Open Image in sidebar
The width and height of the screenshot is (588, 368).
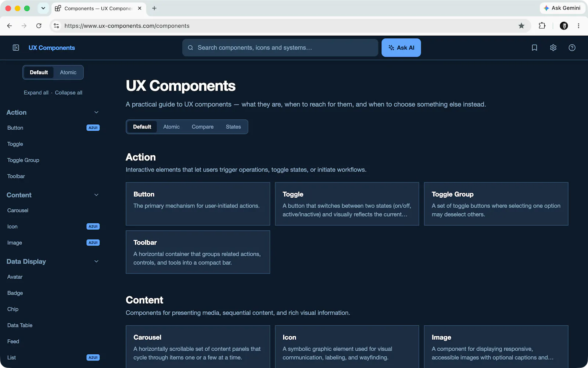coord(15,243)
